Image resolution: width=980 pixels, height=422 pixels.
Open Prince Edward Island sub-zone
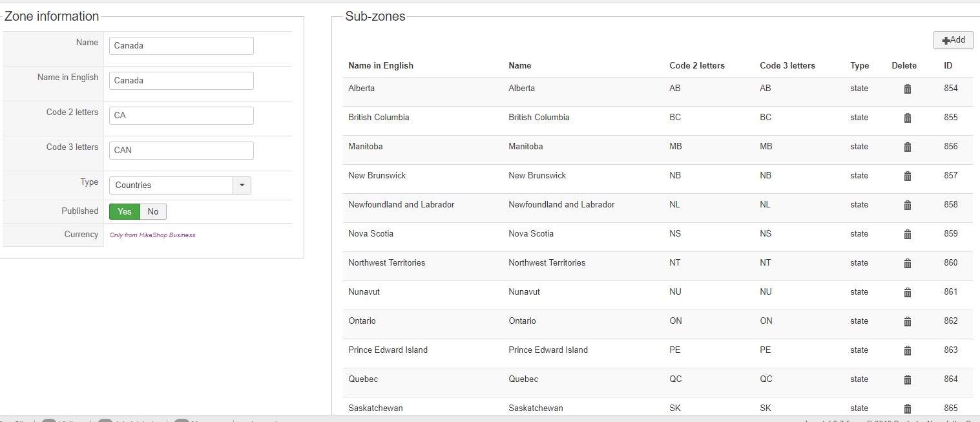point(388,350)
